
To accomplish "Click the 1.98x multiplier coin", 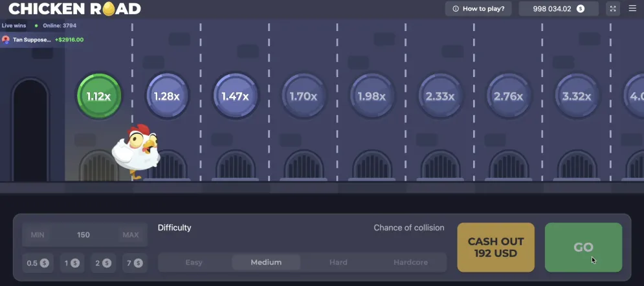I will click(x=372, y=96).
